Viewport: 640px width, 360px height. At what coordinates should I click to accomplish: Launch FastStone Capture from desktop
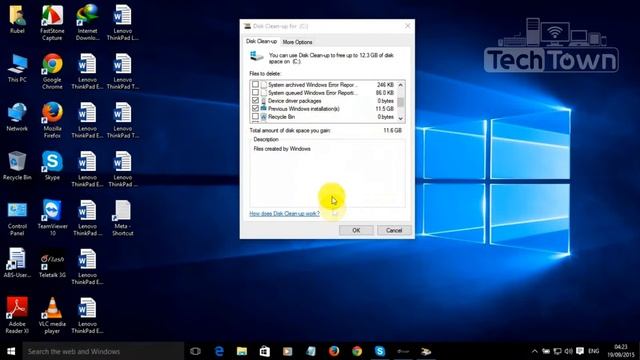point(52,23)
